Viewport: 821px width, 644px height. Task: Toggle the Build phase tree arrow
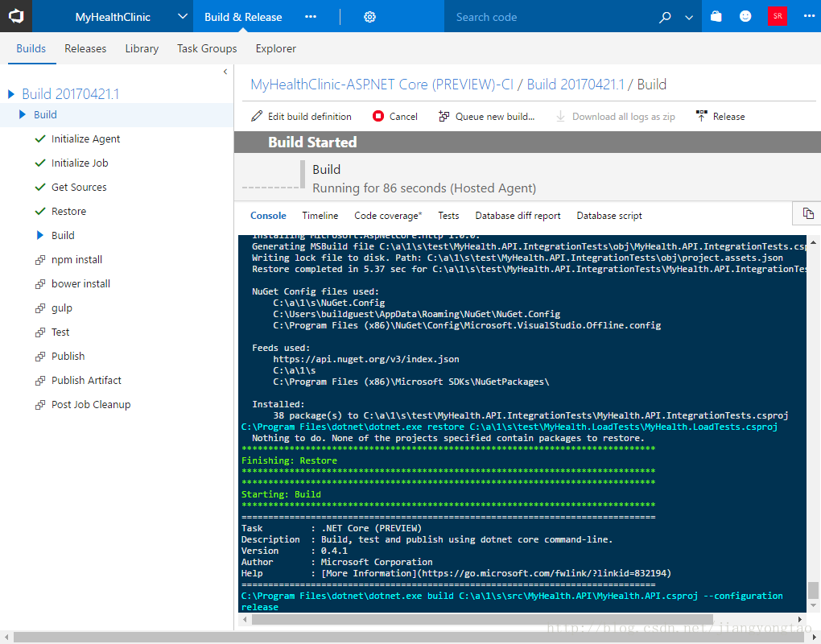click(22, 114)
